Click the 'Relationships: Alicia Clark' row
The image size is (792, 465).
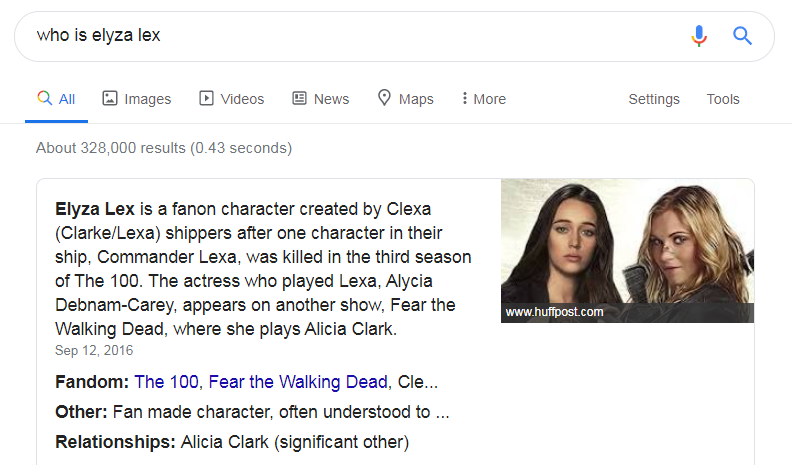point(232,442)
